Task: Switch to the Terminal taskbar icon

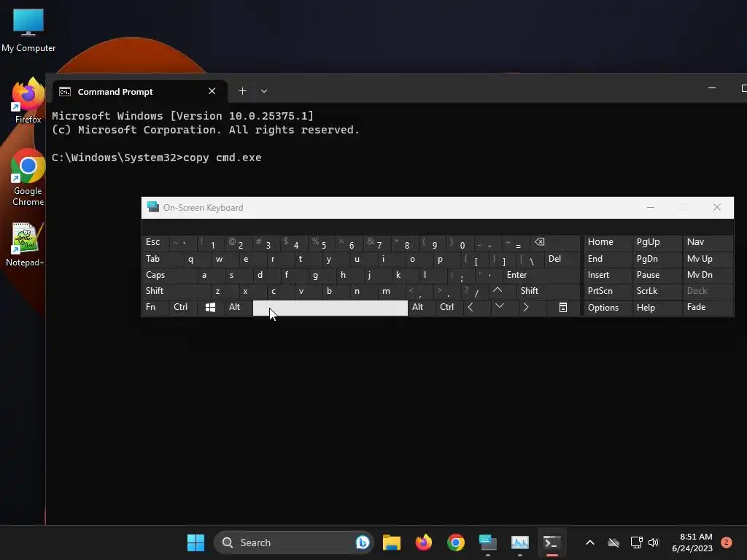Action: (x=551, y=542)
